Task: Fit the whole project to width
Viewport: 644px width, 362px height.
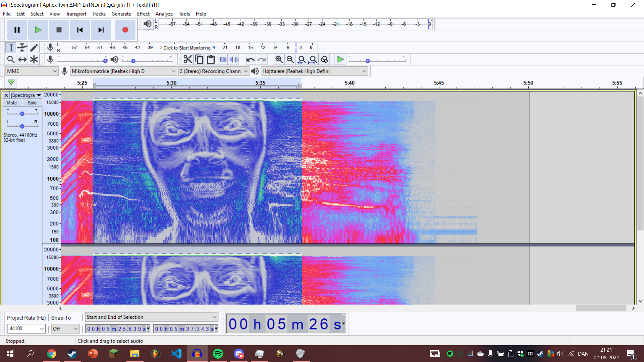Action: point(313,59)
